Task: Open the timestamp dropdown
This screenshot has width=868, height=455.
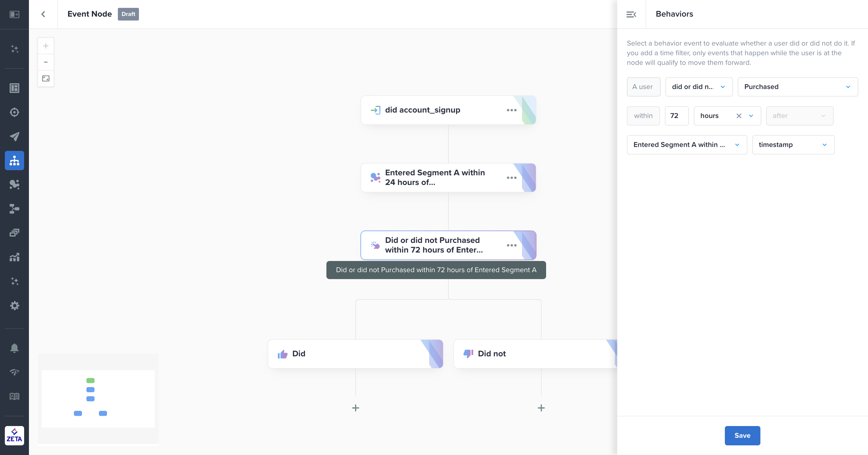Action: click(x=793, y=145)
